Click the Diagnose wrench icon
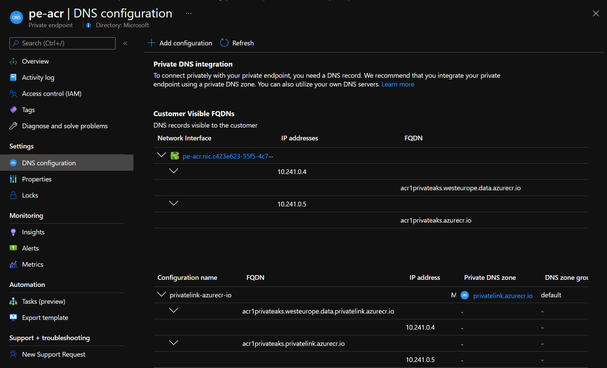 [x=13, y=126]
